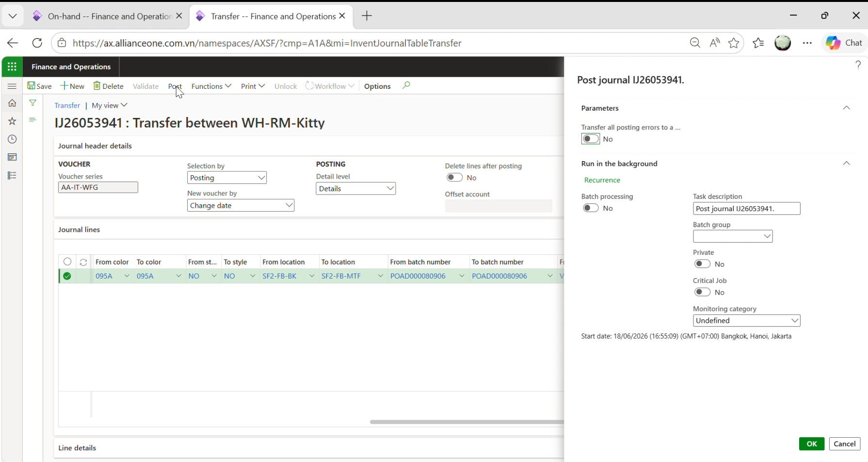Click the Transfer breadcrumb link
The height and width of the screenshot is (462, 868).
(67, 105)
